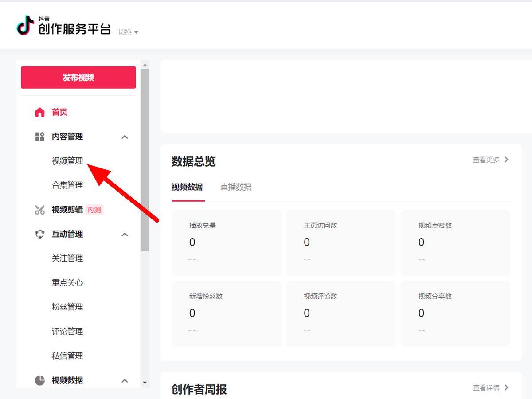The height and width of the screenshot is (399, 532).
Task: Open 视频管理 in the sidebar
Action: click(67, 161)
